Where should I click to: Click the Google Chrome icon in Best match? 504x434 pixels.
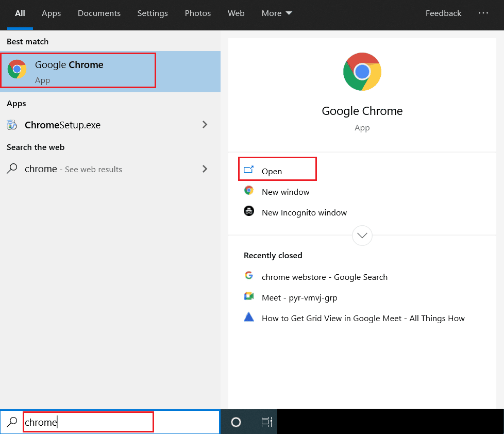(x=17, y=69)
